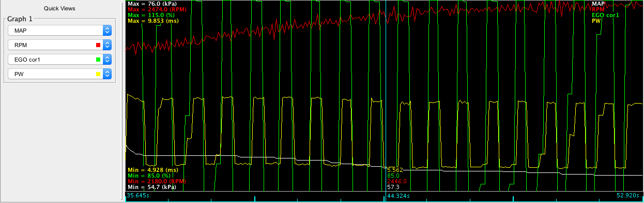
Task: Click the yellow PW color swatch
Action: (98, 74)
